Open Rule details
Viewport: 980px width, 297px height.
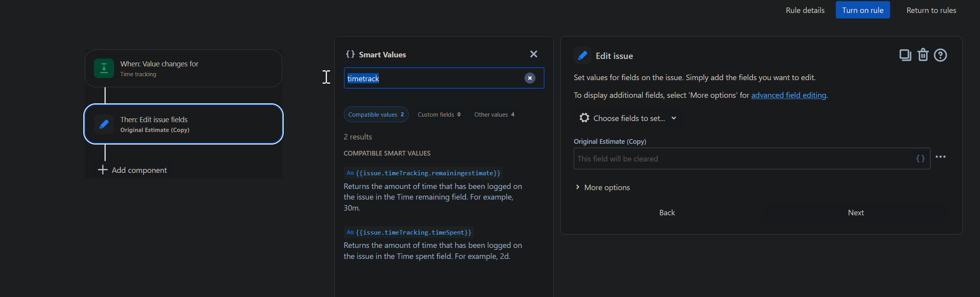click(x=805, y=10)
